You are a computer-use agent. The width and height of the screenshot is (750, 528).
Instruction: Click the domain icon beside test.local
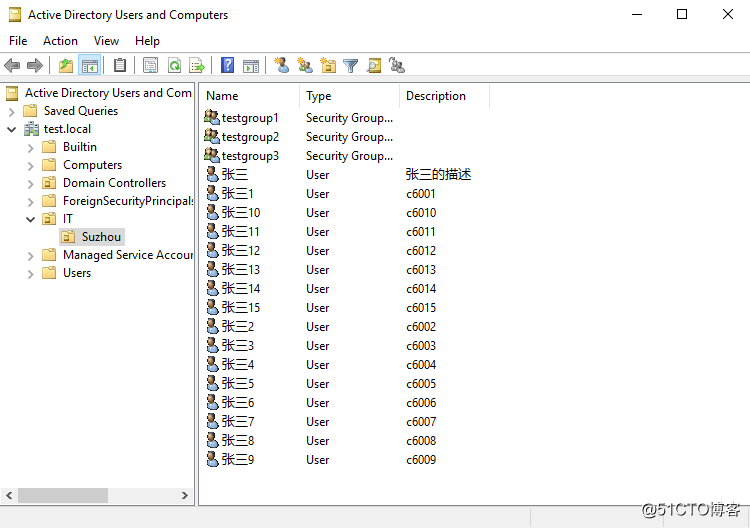click(x=31, y=129)
